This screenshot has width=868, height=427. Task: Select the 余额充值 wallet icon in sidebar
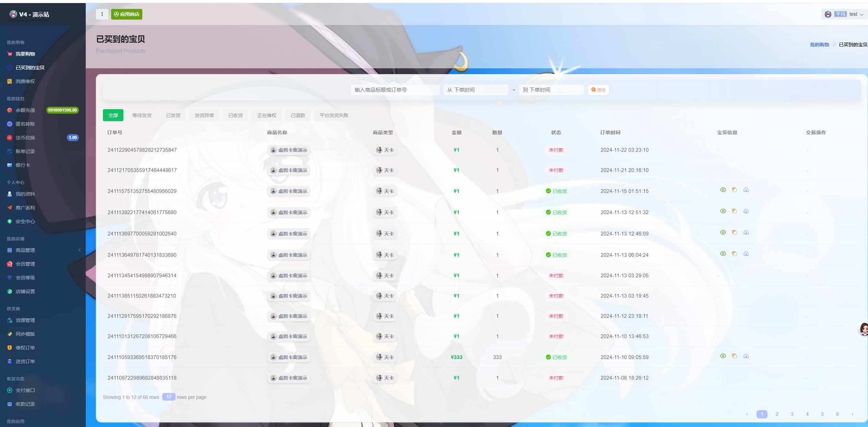pos(10,110)
